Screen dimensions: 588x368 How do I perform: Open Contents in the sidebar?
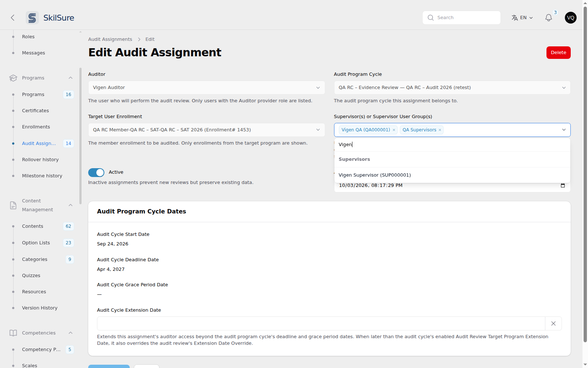click(x=33, y=226)
